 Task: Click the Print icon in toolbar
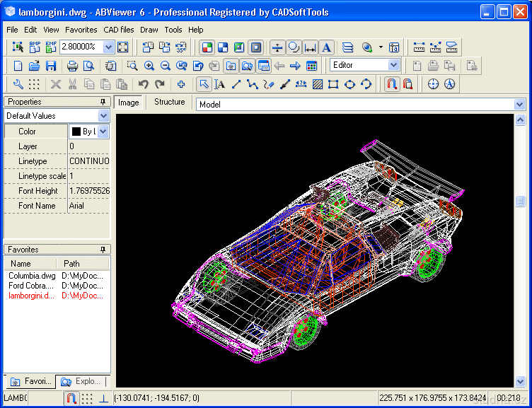[72, 66]
